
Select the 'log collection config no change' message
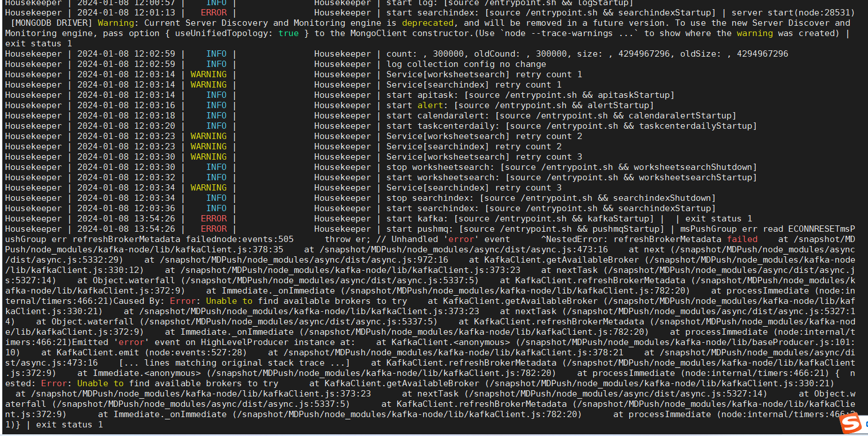[466, 64]
